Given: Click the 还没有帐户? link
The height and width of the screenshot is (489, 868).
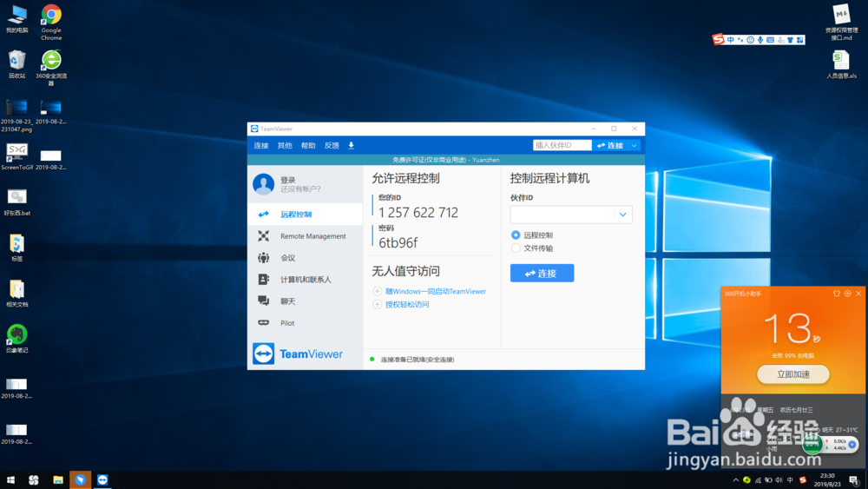Looking at the screenshot, I should pos(300,189).
